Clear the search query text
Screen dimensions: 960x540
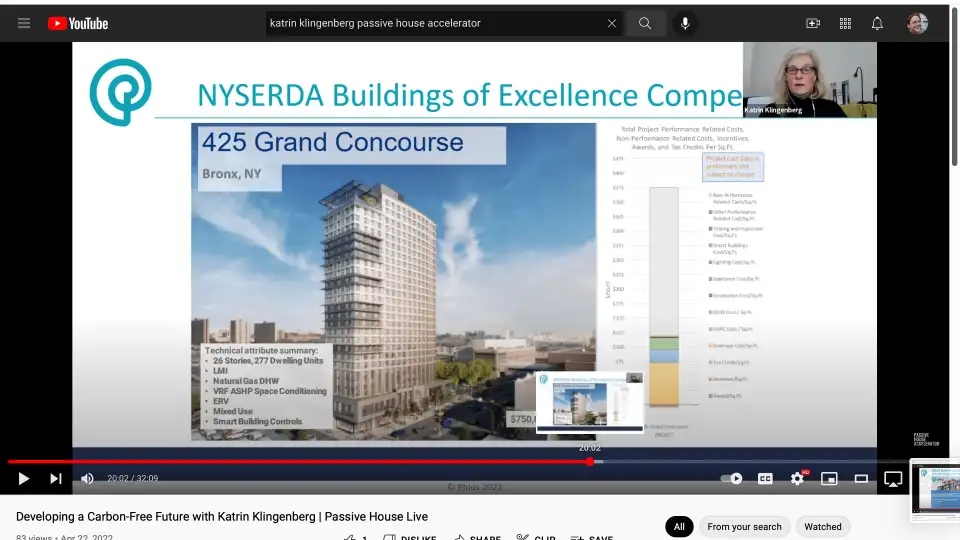pos(611,23)
